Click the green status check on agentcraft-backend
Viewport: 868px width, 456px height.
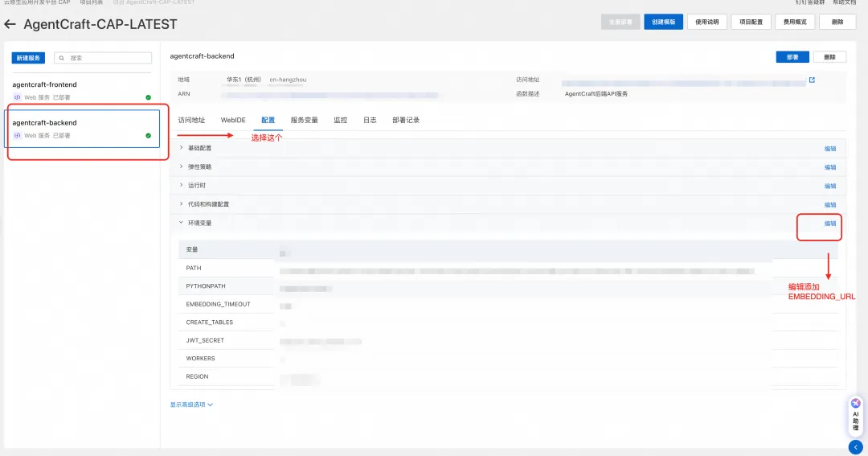coord(149,136)
